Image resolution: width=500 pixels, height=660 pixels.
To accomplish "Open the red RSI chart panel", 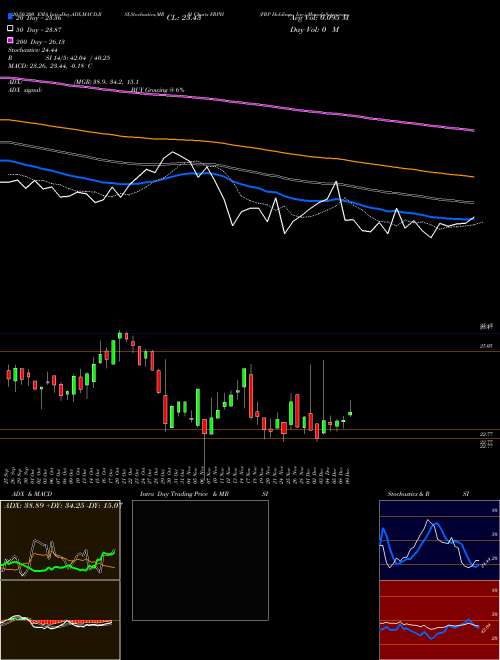I will [439, 620].
